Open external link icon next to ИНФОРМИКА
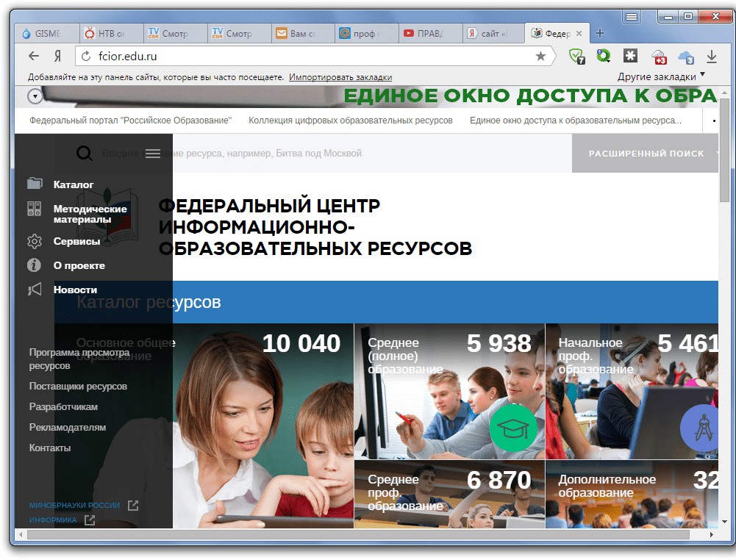The height and width of the screenshot is (560, 736). (x=90, y=520)
